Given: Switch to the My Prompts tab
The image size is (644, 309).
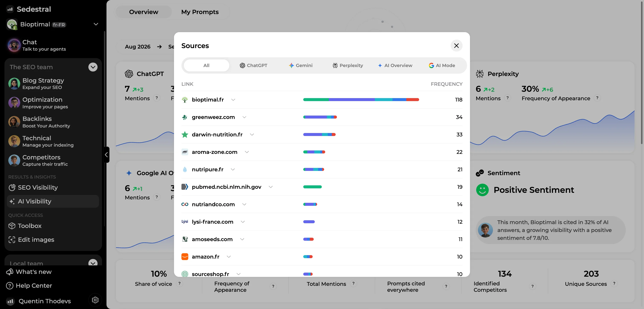Looking at the screenshot, I should 200,12.
